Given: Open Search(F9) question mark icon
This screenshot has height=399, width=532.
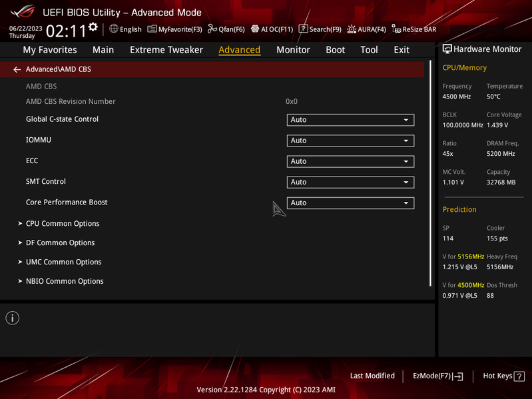Looking at the screenshot, I should tap(303, 29).
